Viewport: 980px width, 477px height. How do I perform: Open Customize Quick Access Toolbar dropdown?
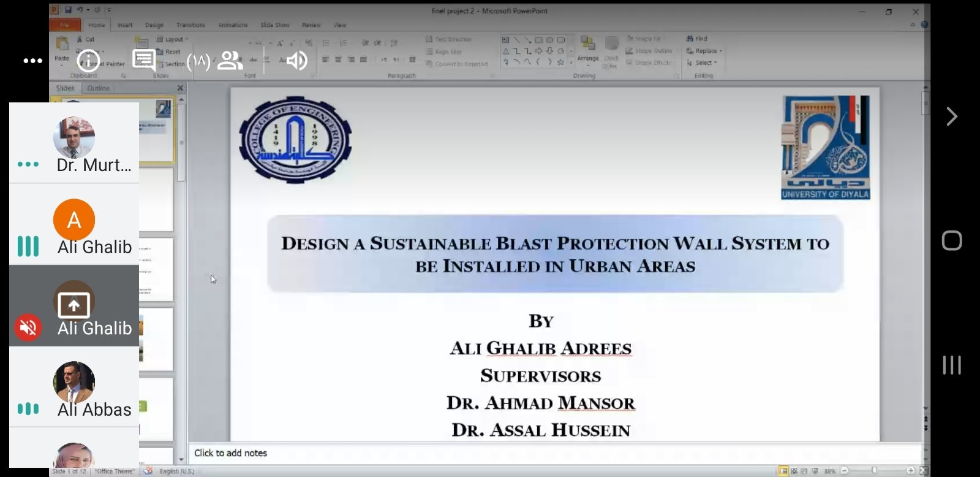click(108, 10)
